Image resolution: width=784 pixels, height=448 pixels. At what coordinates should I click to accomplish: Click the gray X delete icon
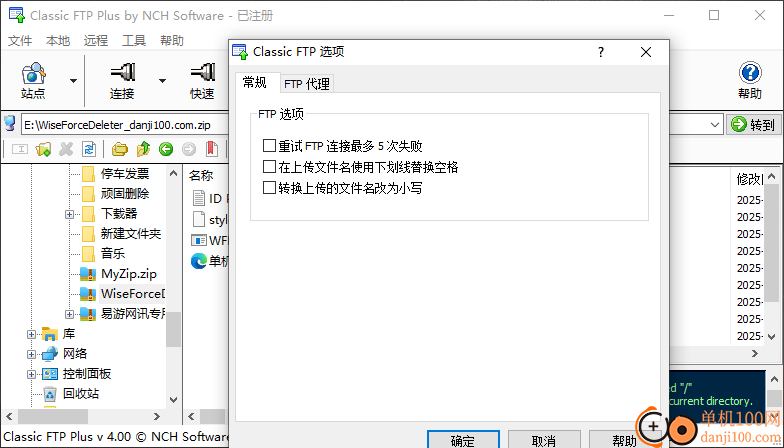click(66, 148)
